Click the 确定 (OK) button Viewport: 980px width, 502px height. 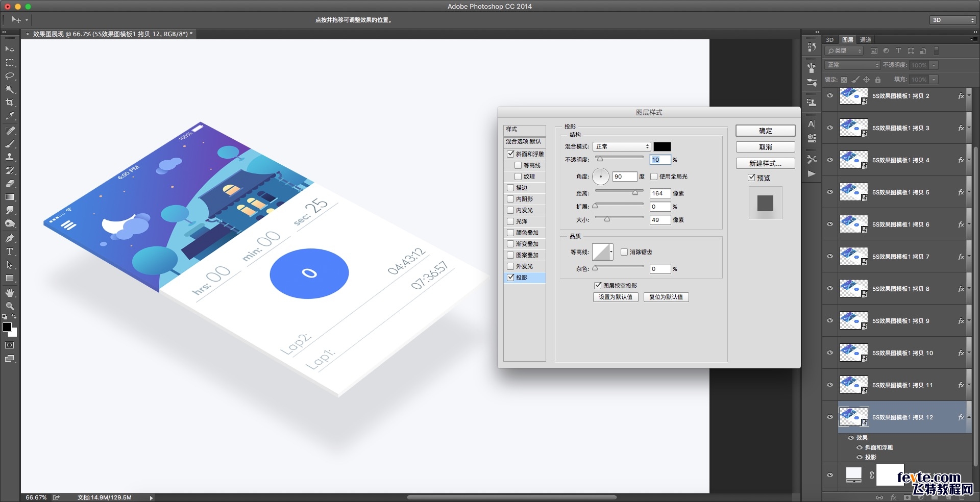tap(765, 131)
